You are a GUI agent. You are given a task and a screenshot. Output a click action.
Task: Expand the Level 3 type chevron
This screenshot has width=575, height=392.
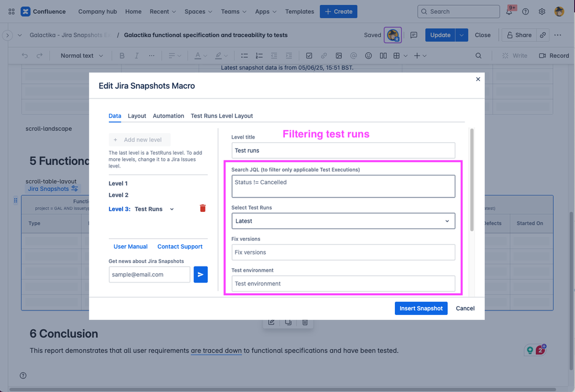coord(172,209)
